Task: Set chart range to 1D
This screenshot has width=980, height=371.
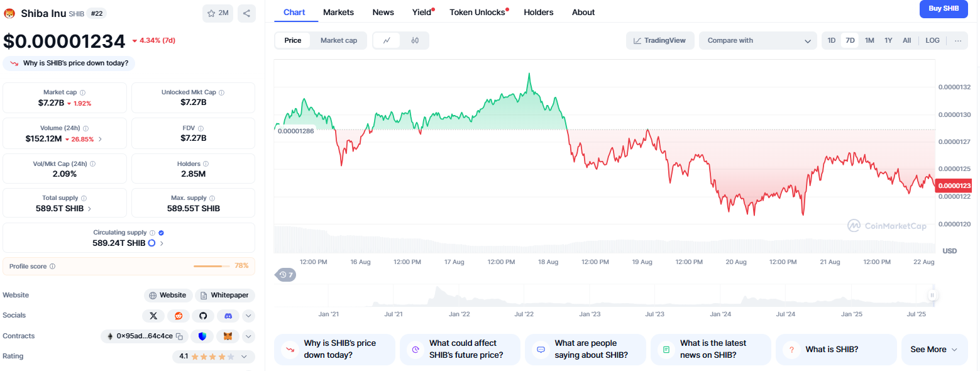Action: [832, 40]
